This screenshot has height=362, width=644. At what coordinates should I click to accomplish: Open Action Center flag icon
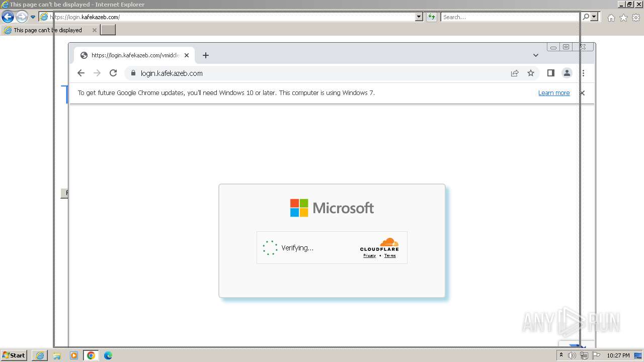tap(596, 355)
